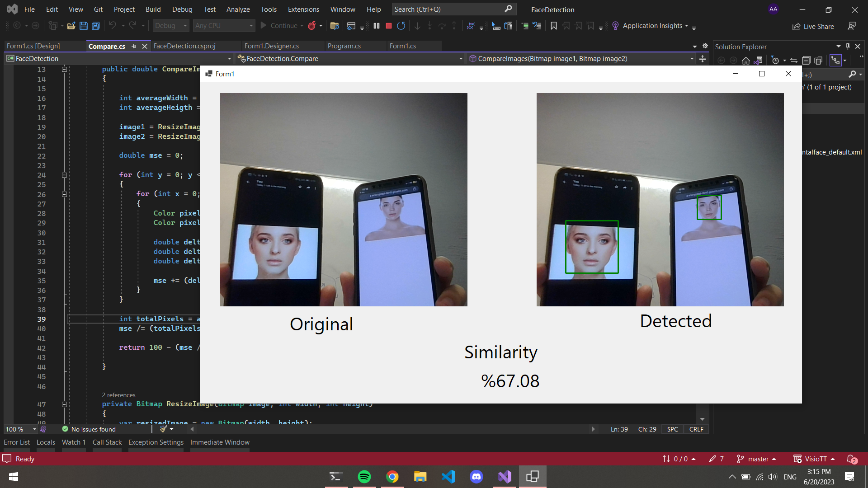Open the Analyze menu
The width and height of the screenshot is (868, 488).
point(238,9)
